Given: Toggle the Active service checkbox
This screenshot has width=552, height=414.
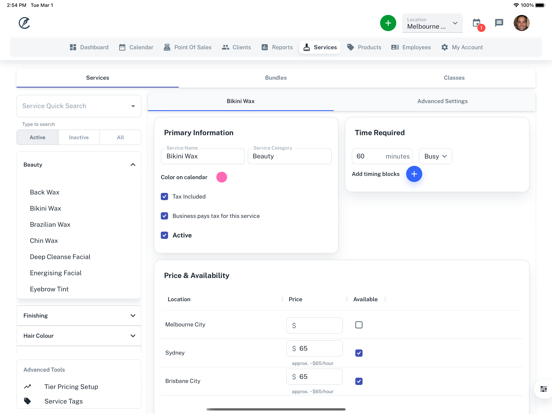Looking at the screenshot, I should 164,235.
